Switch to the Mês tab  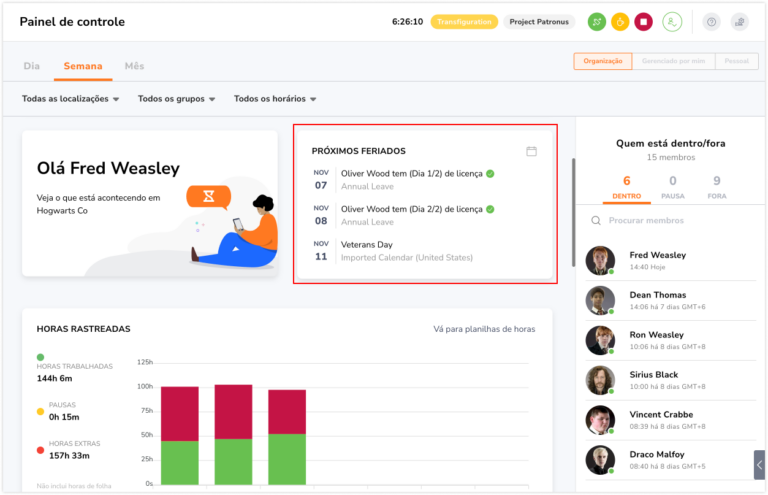point(134,66)
